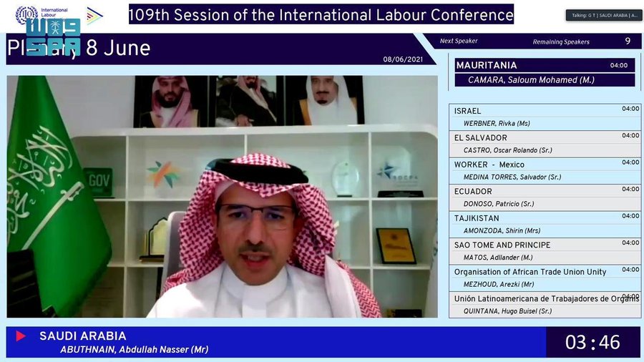The height and width of the screenshot is (362, 644).
Task: Click AMONZODA, Shirin (Mrs)
Action: point(502,230)
